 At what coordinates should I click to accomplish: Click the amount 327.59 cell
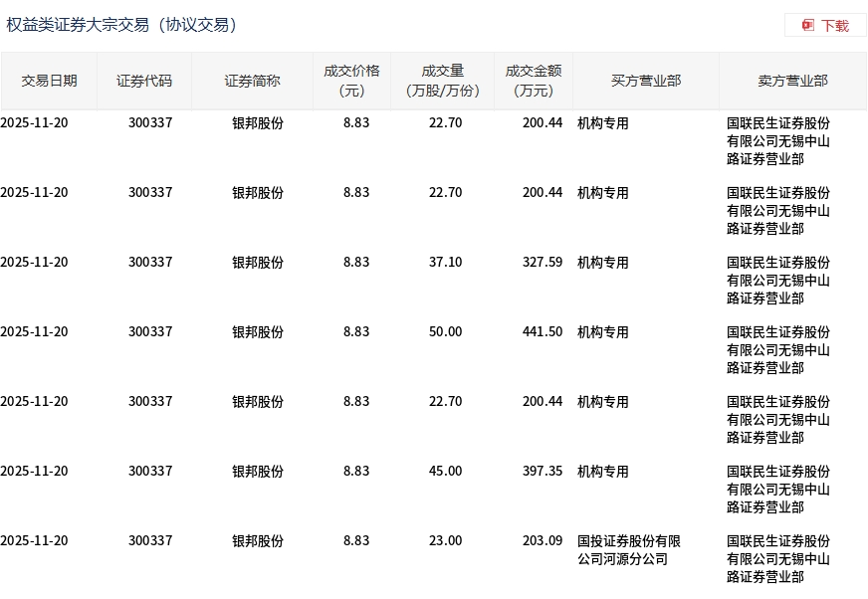pos(542,262)
